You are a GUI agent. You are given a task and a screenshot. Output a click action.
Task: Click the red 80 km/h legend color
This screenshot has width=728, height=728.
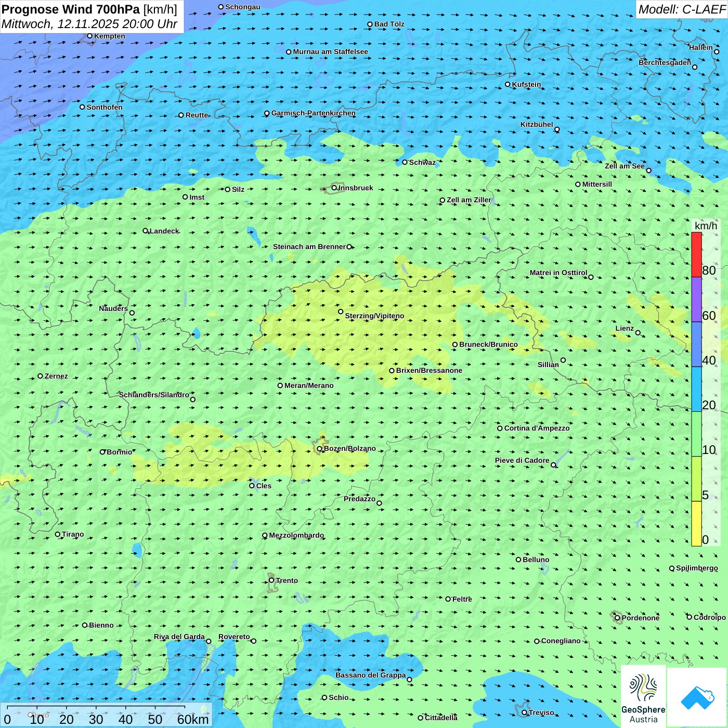click(696, 254)
